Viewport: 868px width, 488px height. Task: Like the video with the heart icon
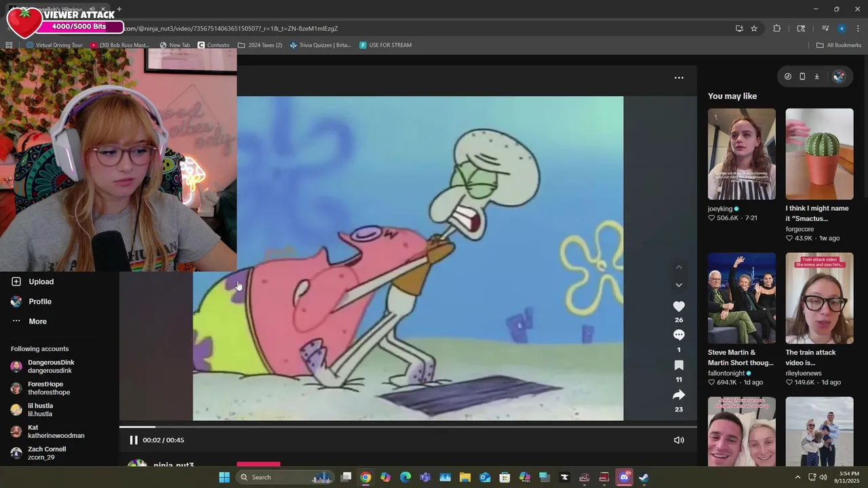(679, 306)
